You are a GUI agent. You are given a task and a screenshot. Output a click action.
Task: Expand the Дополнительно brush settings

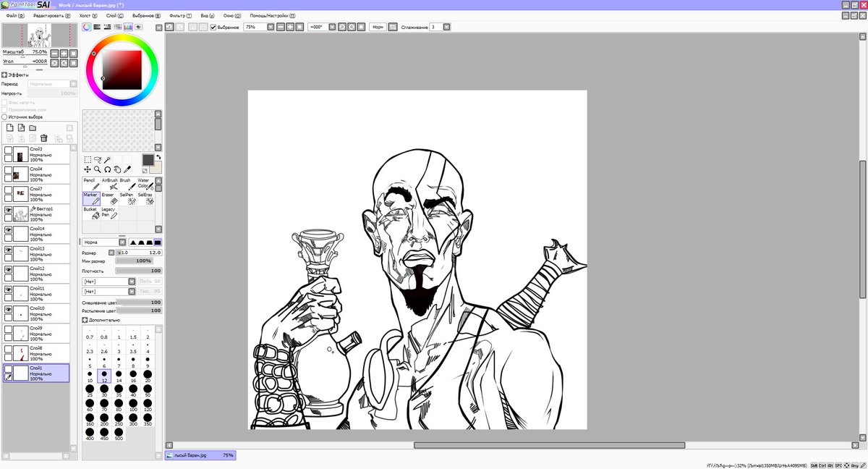(x=85, y=320)
